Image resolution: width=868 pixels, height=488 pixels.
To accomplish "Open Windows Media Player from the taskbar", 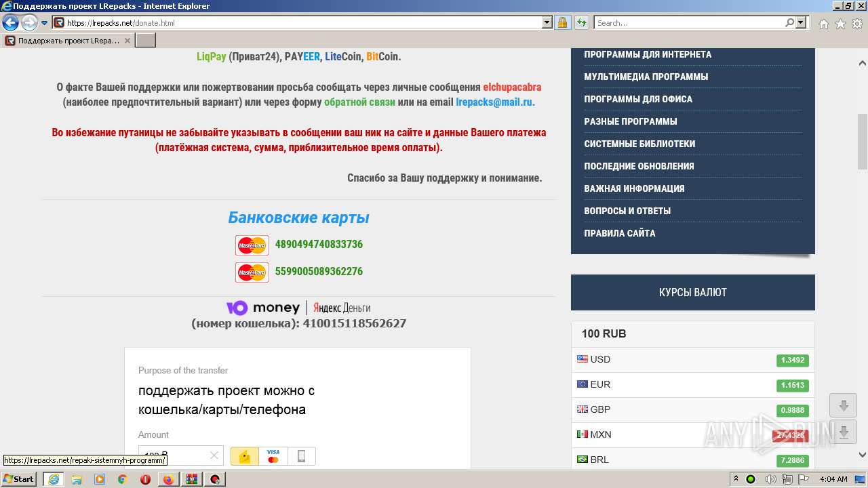I will coord(100,479).
